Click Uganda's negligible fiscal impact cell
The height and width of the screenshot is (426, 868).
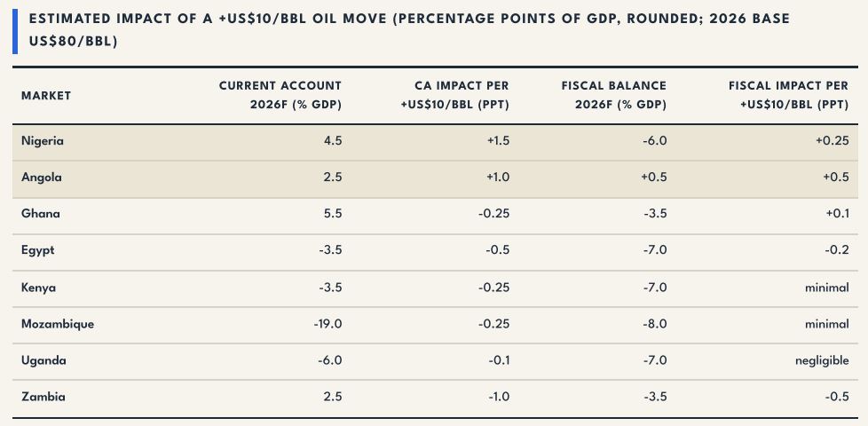coord(822,361)
